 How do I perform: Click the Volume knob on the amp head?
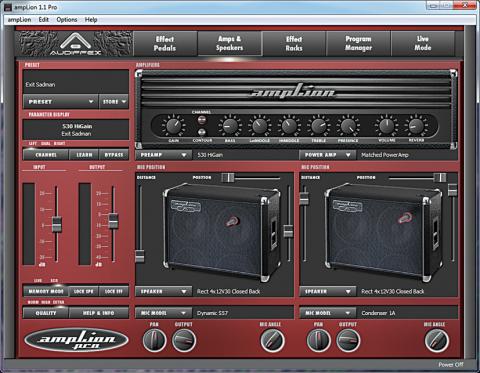(386, 126)
